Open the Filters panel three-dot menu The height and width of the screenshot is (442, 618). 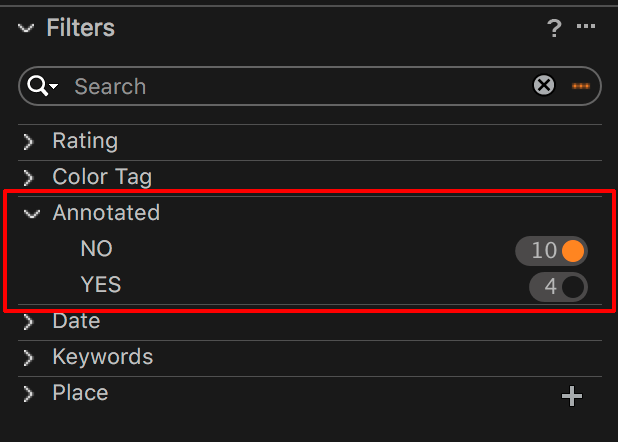[586, 26]
